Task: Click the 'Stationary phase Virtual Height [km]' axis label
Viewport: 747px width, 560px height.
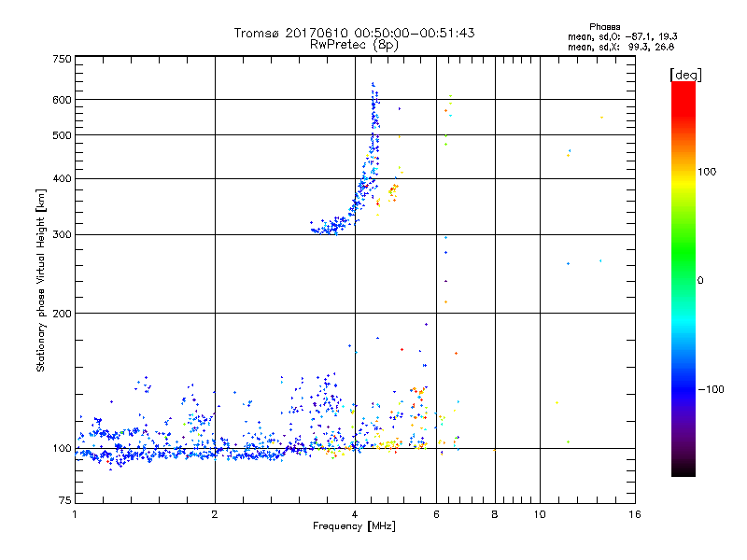Action: [x=40, y=280]
